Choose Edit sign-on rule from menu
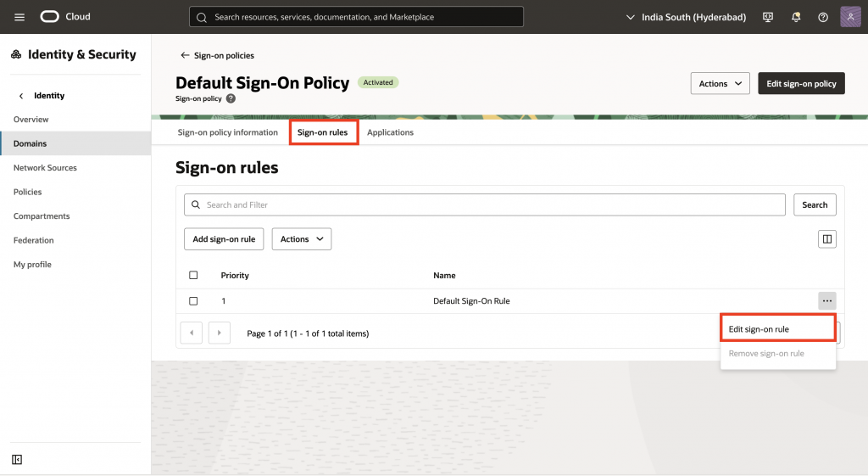The width and height of the screenshot is (868, 476). pyautogui.click(x=778, y=328)
